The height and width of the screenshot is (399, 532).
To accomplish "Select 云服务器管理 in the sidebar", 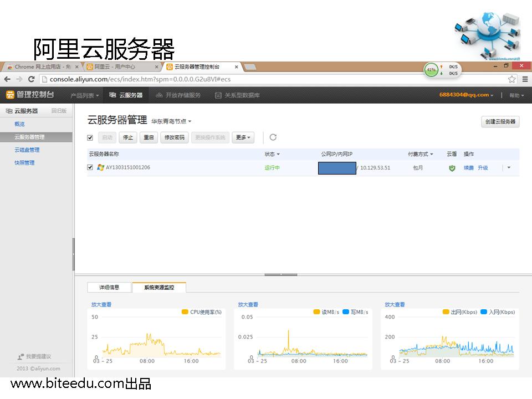I will coord(36,137).
